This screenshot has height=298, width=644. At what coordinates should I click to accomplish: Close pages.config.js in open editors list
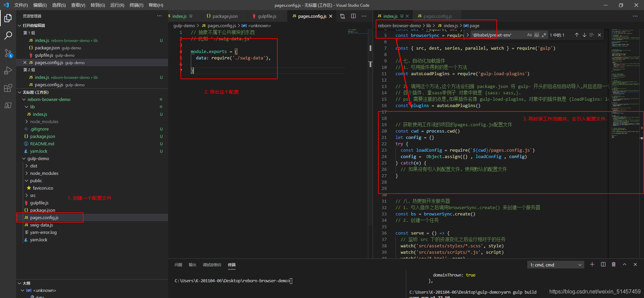coord(25,62)
